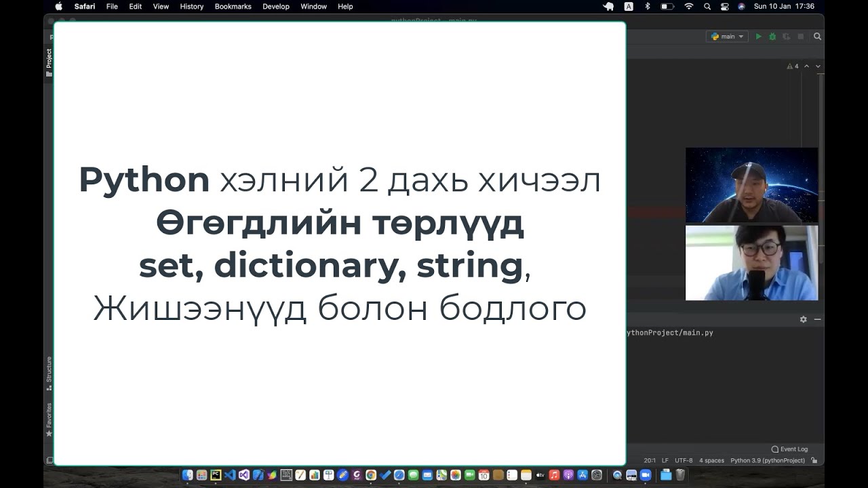Screen dimensions: 868x488
Task: Open Photos from the Dock
Action: click(x=455, y=475)
